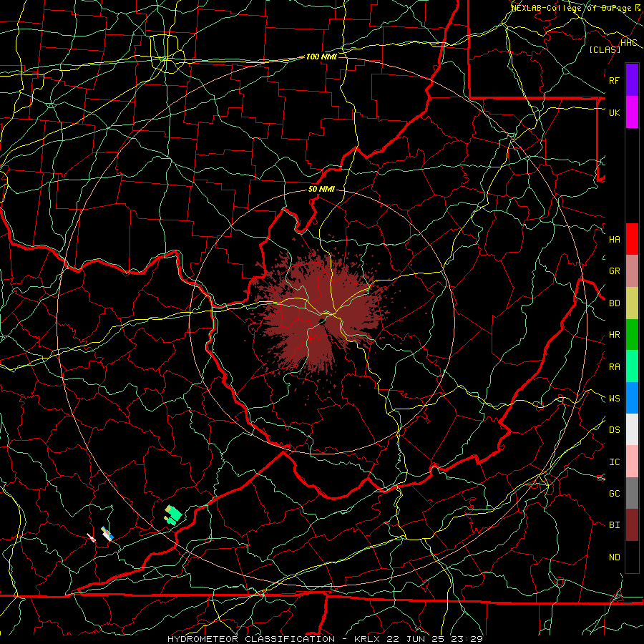
Task: Select the light pink IC ice crystals swatch
Action: 632,462
